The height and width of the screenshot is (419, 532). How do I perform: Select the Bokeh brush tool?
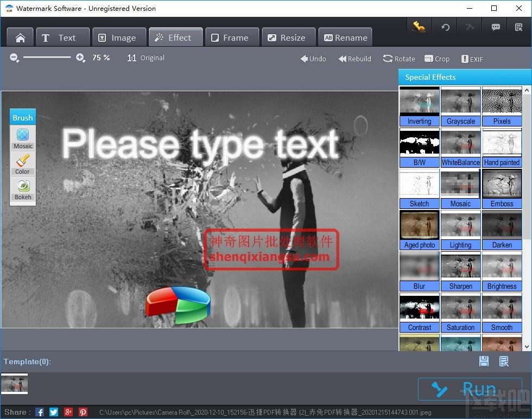click(23, 189)
